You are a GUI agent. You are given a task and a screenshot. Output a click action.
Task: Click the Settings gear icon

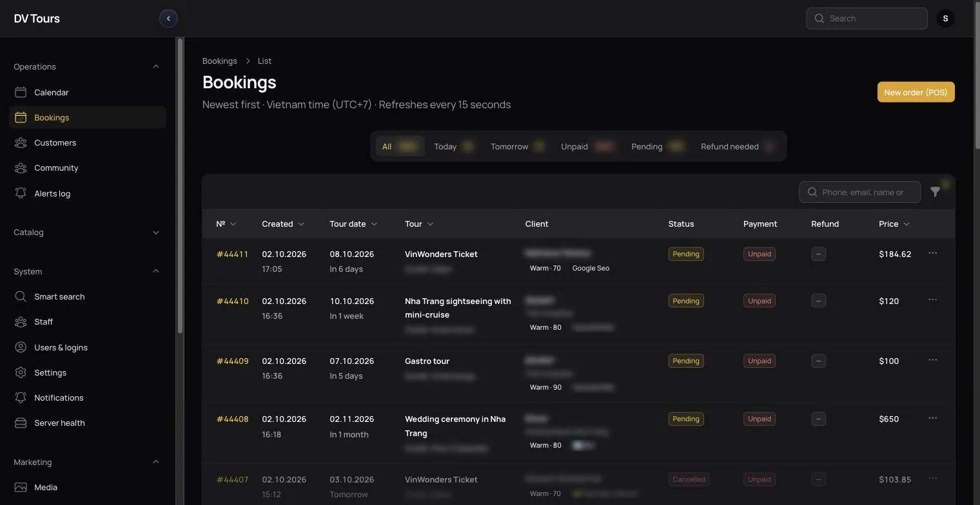coord(21,372)
